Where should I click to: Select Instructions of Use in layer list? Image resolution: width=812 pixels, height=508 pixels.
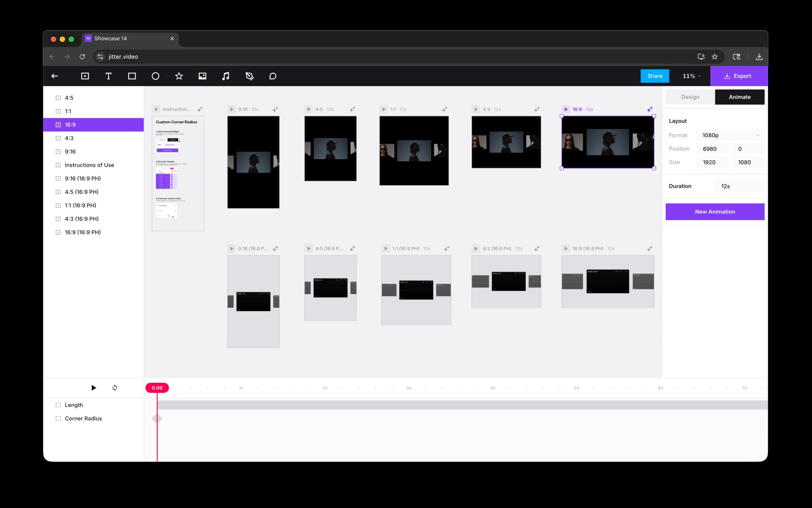coord(89,165)
